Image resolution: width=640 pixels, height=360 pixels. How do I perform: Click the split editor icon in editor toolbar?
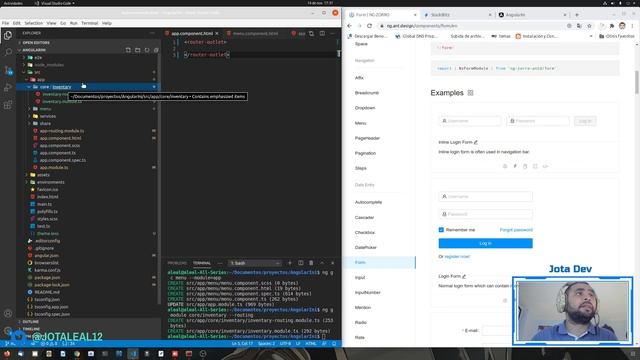point(322,33)
